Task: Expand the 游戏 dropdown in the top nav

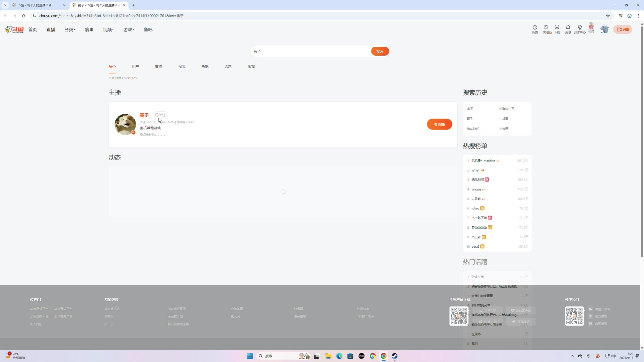Action: click(129, 30)
